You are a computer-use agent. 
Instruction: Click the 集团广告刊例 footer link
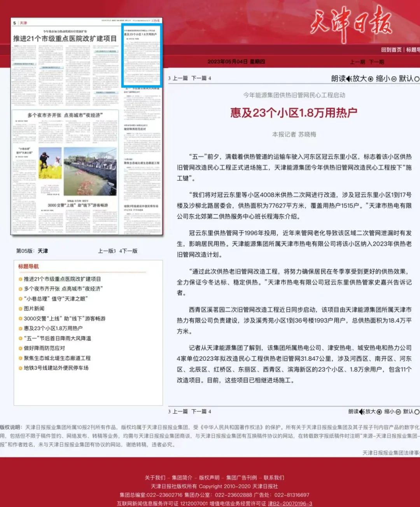(x=241, y=477)
